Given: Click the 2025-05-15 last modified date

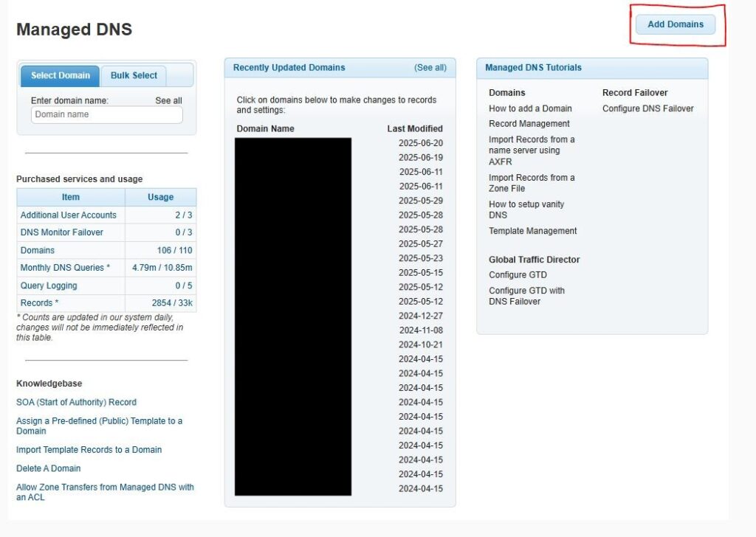Looking at the screenshot, I should tap(420, 273).
